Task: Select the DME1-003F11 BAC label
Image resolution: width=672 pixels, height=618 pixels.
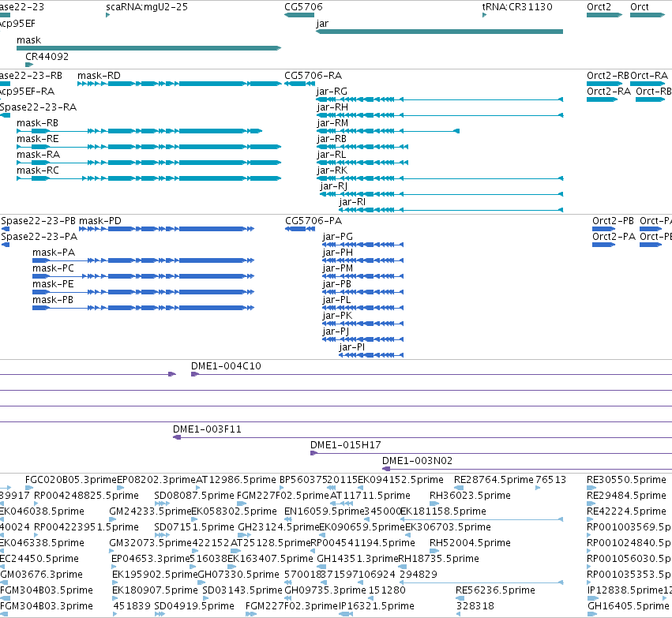Action: tap(207, 429)
